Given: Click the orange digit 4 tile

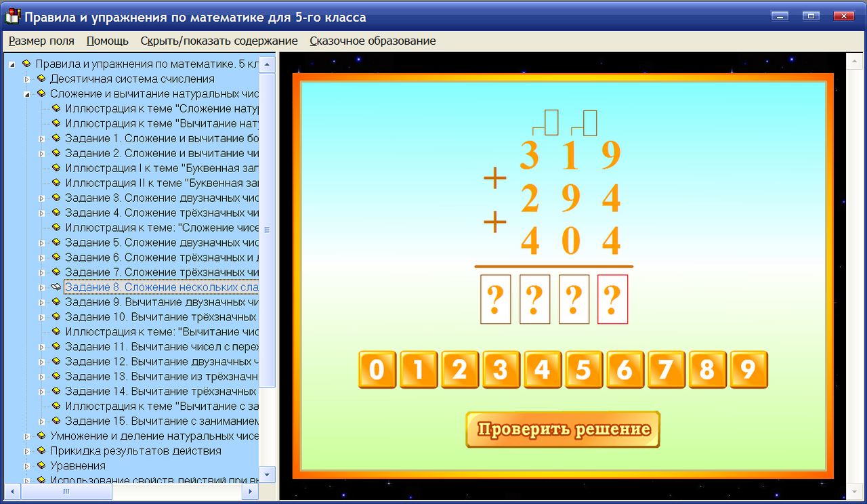Looking at the screenshot, I should (543, 370).
